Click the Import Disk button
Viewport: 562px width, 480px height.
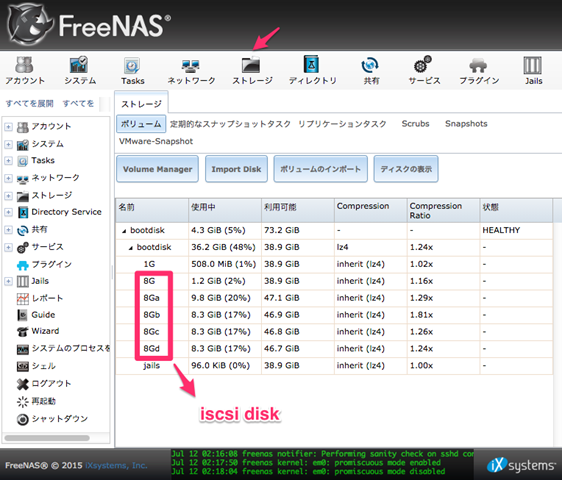click(x=236, y=169)
